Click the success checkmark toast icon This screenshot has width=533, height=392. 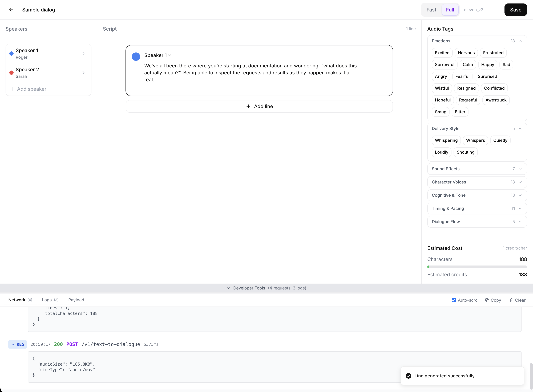pyautogui.click(x=408, y=376)
